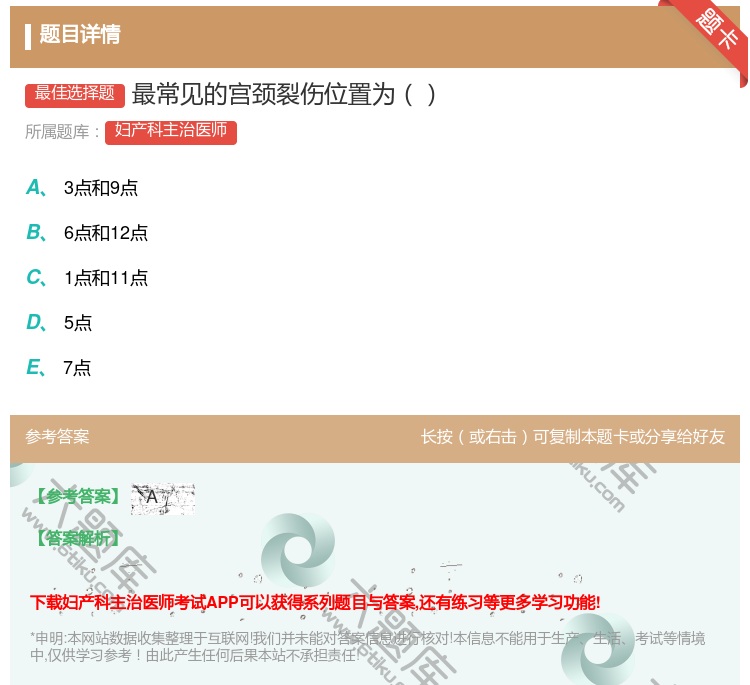The width and height of the screenshot is (750, 685).
Task: Click the 申明 disclaimer text
Action: [x=367, y=647]
